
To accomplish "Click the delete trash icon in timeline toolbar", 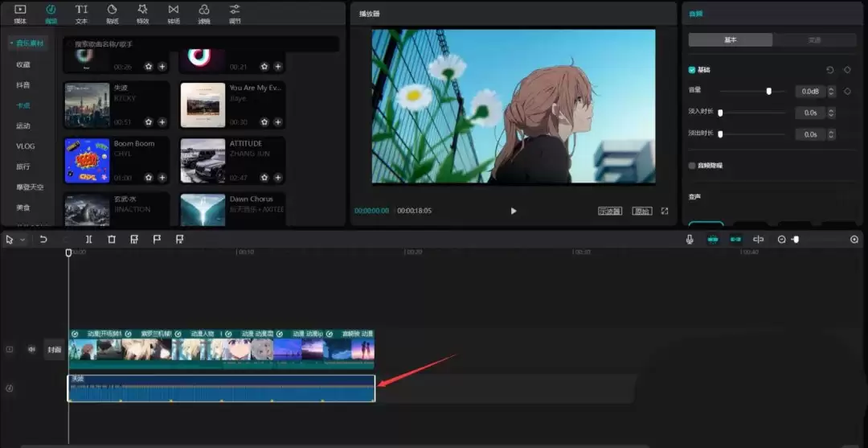I will coord(112,240).
